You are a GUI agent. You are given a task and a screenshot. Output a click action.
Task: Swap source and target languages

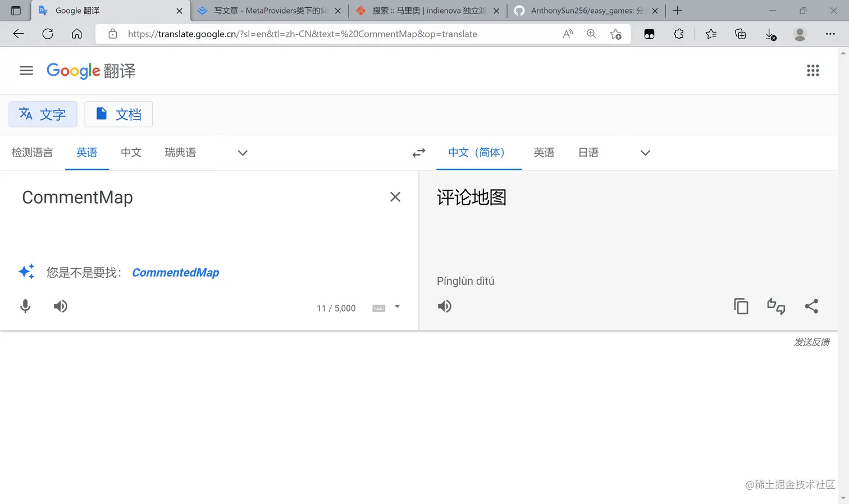419,153
